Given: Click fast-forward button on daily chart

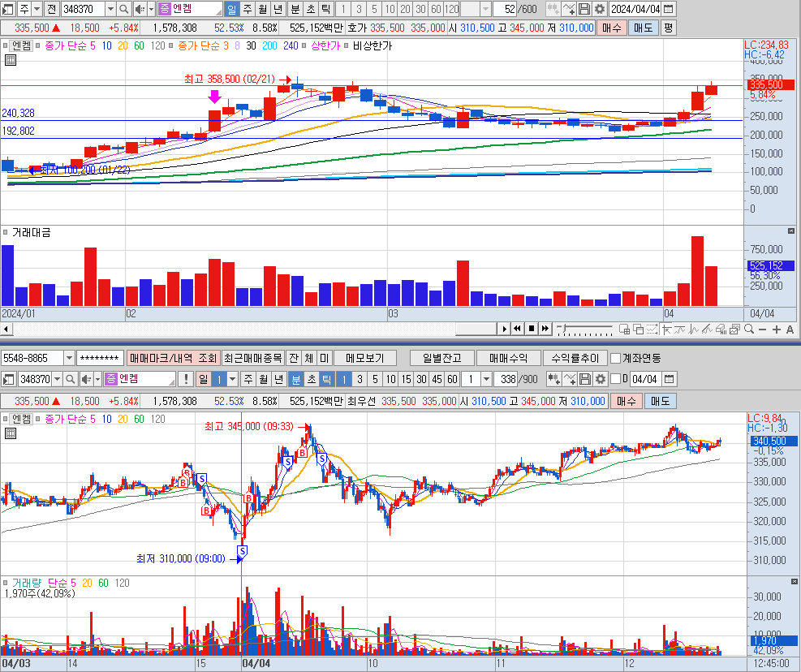Looking at the screenshot, I should (545, 329).
